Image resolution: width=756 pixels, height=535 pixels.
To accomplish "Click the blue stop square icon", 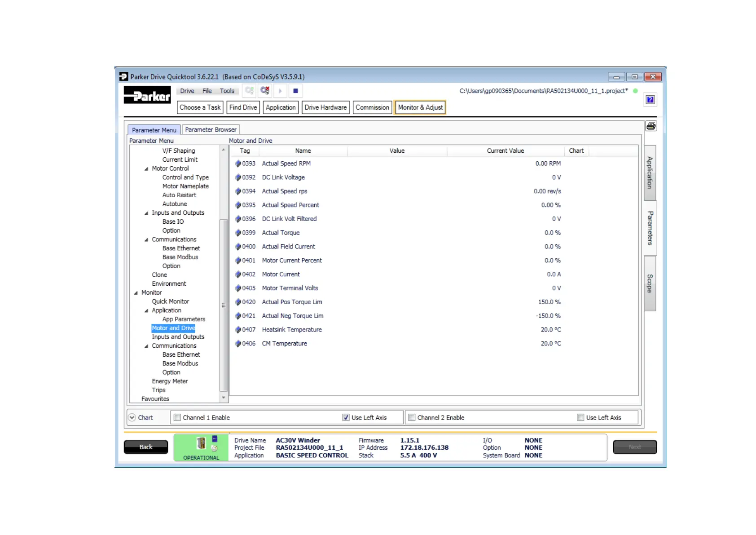I will 295,91.
